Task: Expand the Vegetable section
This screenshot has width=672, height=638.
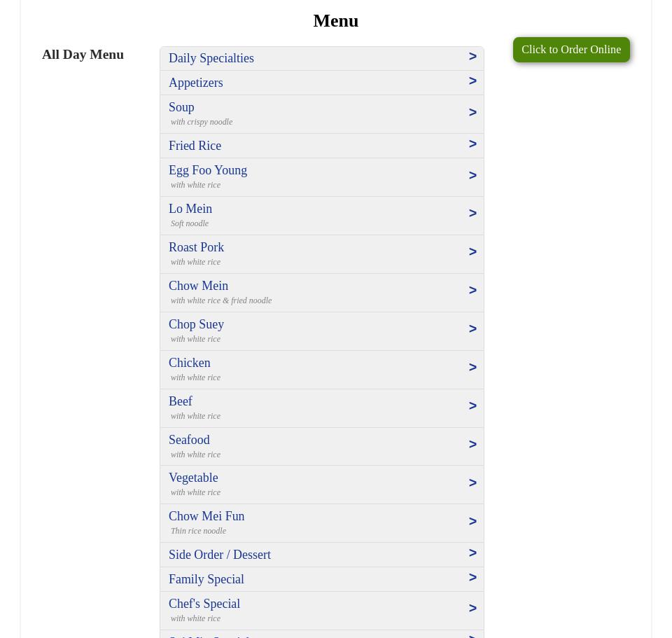Action: point(322,484)
